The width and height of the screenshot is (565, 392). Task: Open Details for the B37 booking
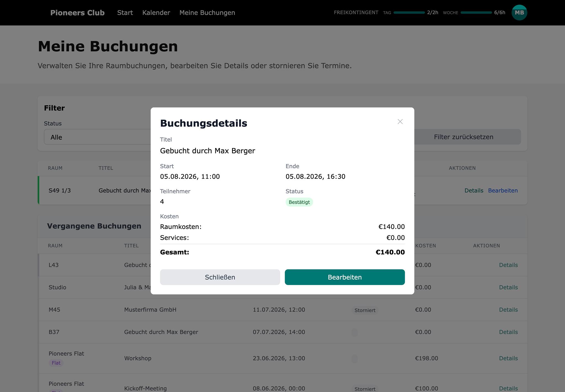point(508,332)
